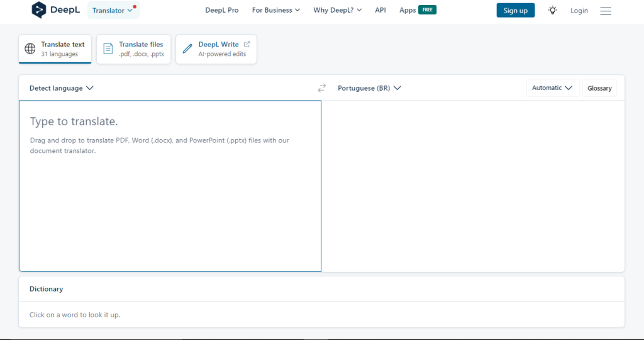Select the Translate text tab
The height and width of the screenshot is (340, 644).
coord(55,49)
